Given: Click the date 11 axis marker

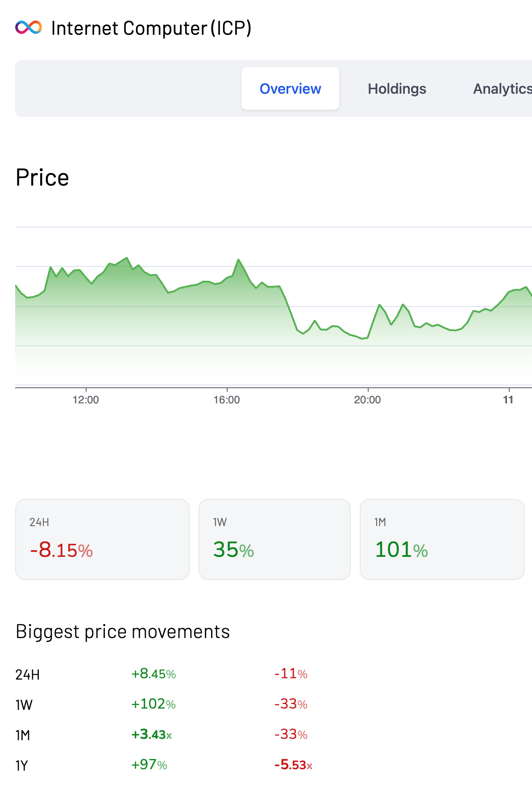Looking at the screenshot, I should [x=508, y=400].
